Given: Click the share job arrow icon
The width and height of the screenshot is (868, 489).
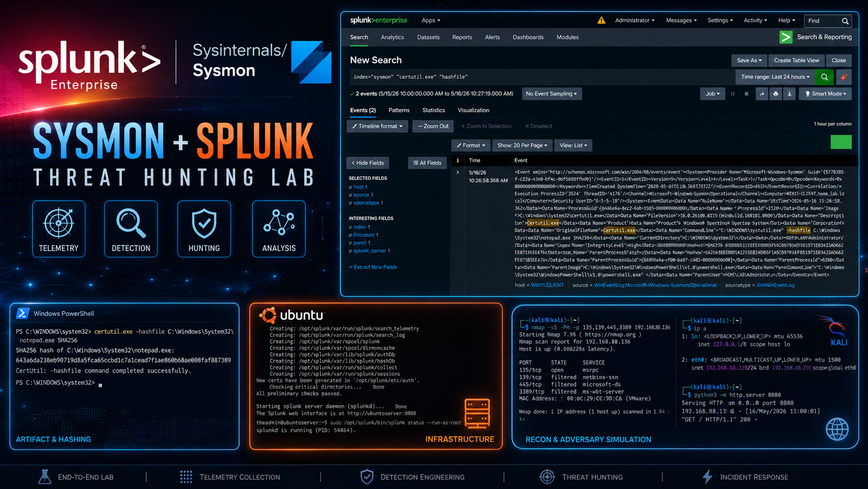Looking at the screenshot, I should (762, 94).
